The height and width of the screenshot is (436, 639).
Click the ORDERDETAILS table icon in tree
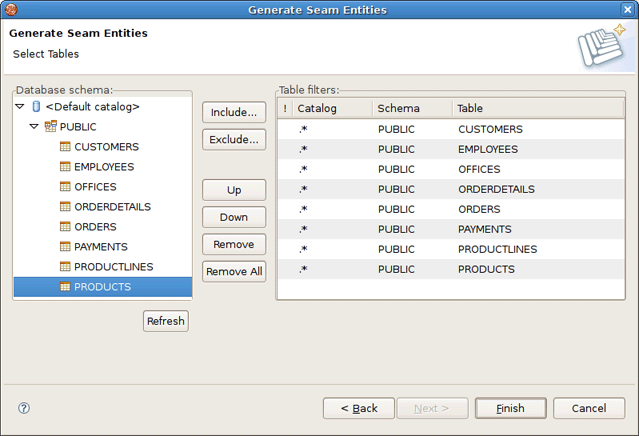66,207
